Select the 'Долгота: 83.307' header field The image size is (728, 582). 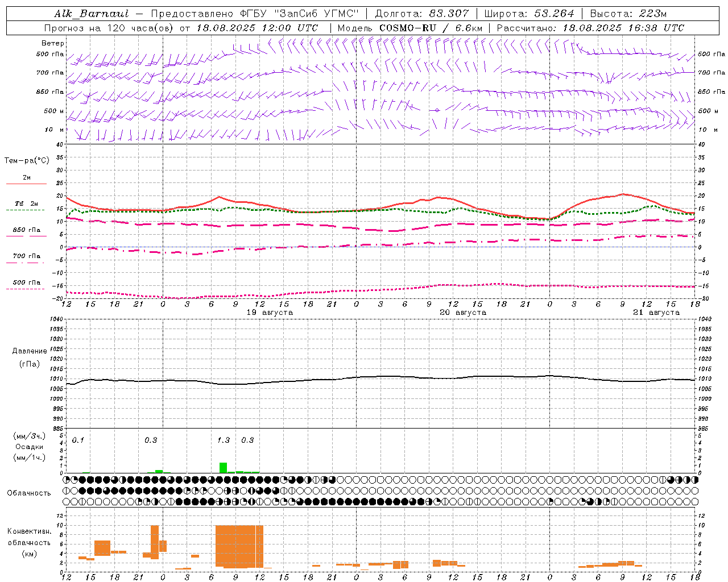click(421, 14)
